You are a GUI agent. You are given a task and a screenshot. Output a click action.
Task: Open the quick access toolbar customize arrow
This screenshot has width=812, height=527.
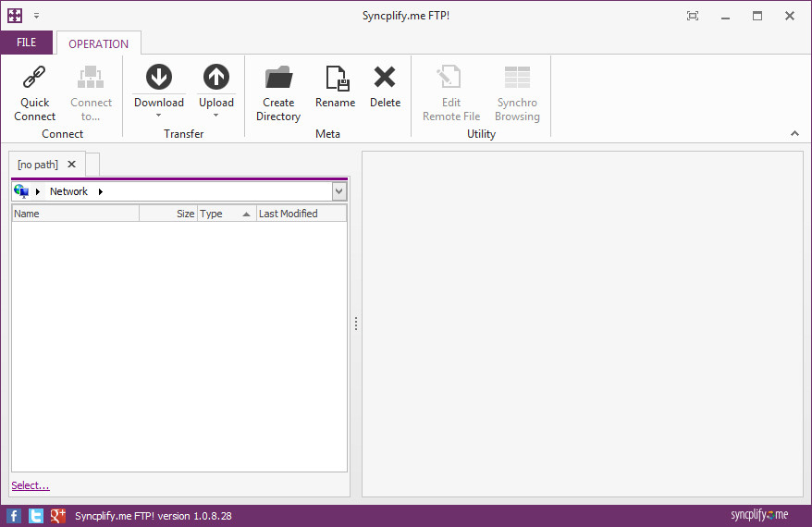[x=36, y=16]
